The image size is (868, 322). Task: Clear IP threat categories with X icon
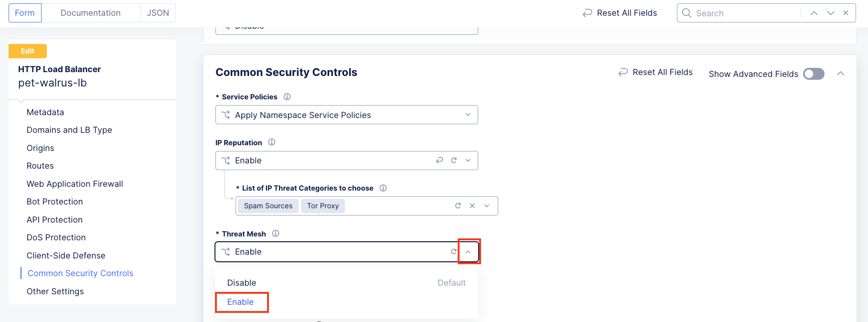[472, 206]
